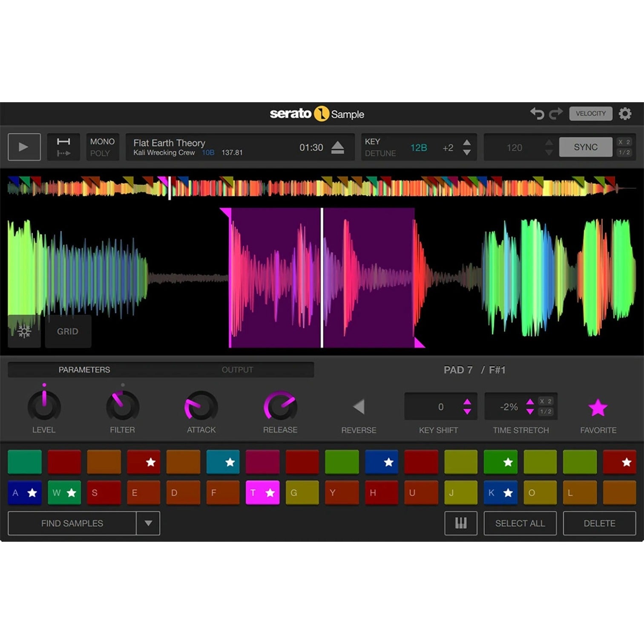
Task: Enable the GRID view
Action: (68, 331)
